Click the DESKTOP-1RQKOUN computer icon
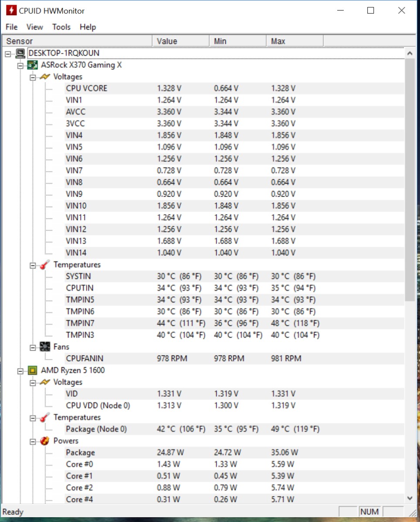 (20, 53)
